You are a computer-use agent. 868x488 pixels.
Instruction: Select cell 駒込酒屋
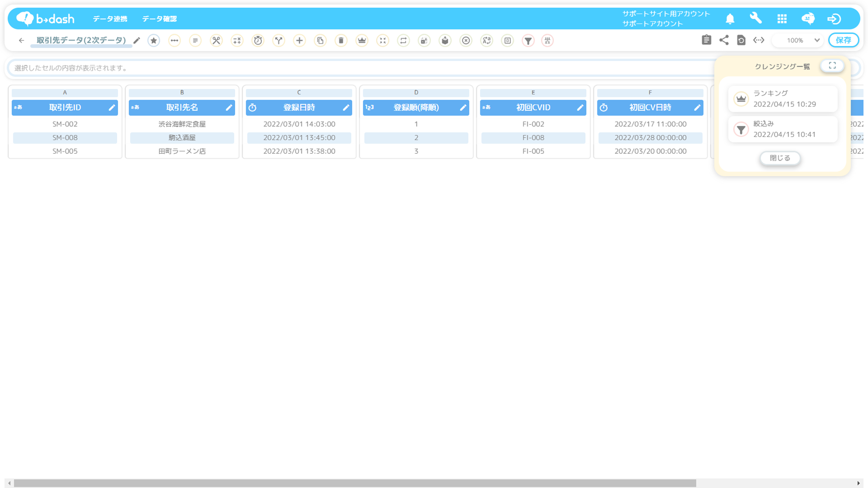182,138
